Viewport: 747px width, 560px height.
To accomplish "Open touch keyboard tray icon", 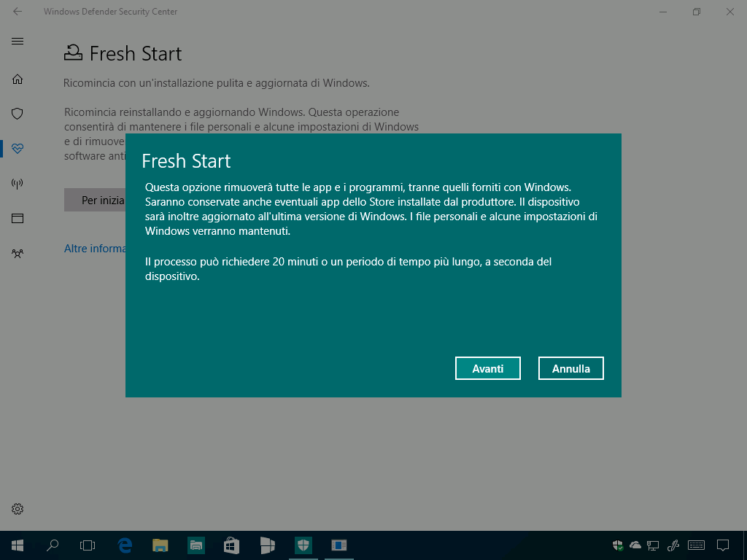I will pyautogui.click(x=697, y=545).
